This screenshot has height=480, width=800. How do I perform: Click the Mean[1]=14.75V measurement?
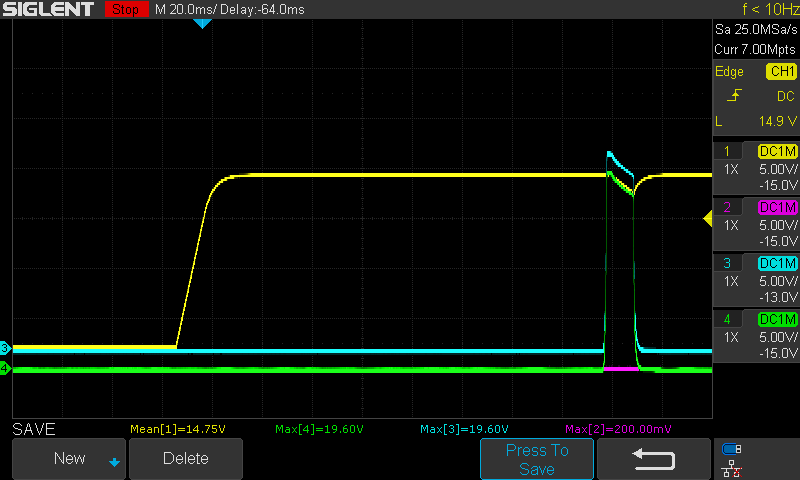click(x=178, y=429)
